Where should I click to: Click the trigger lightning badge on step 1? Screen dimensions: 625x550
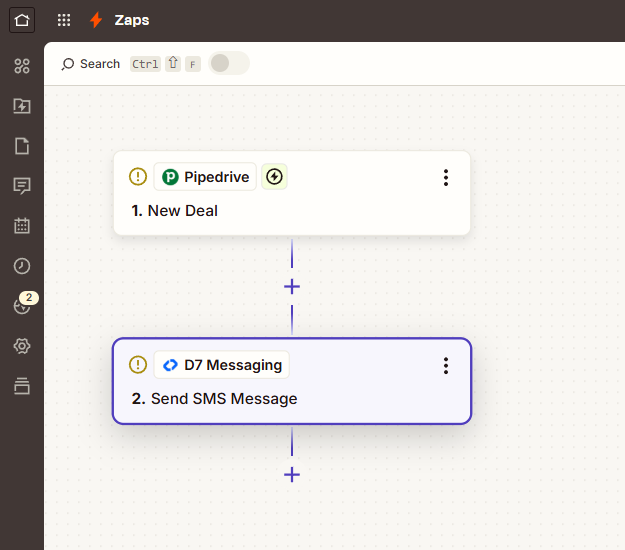274,177
